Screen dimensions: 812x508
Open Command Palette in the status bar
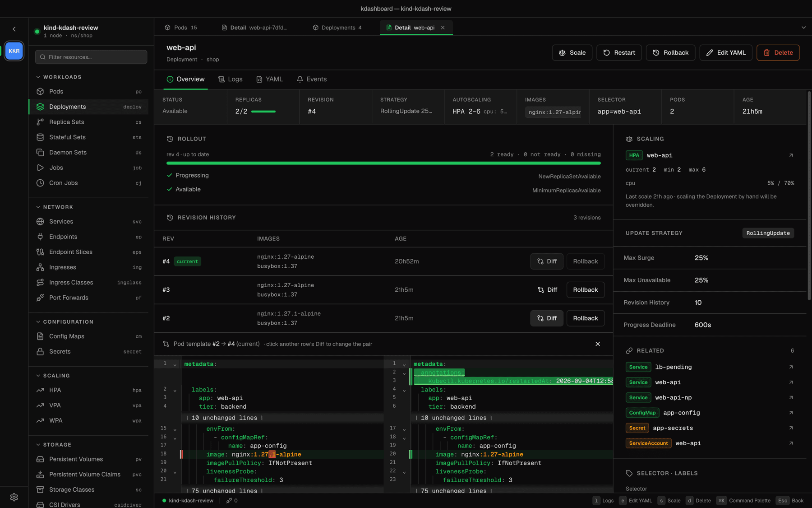[743, 501]
